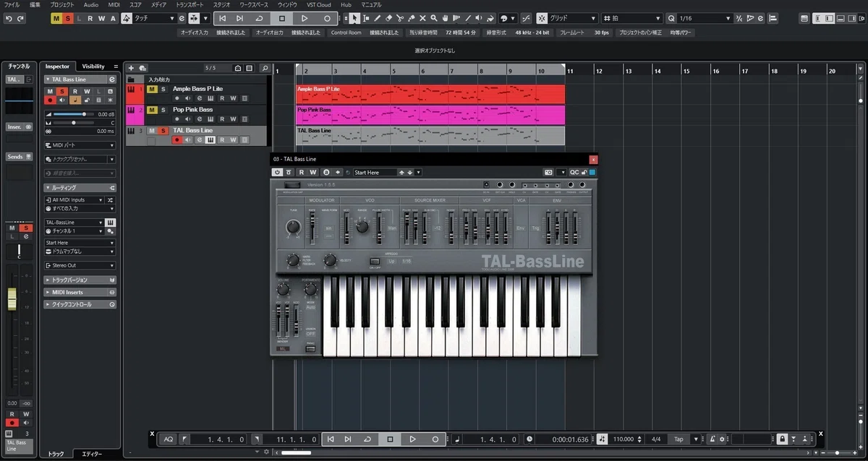Open instrument editor for Ample Bass P Lite
This screenshot has height=461, width=868.
210,98
